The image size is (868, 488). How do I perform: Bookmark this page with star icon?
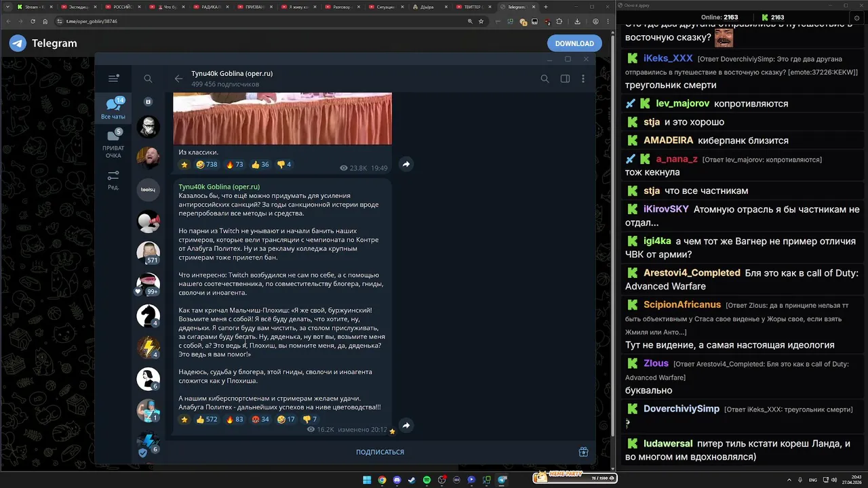tap(481, 21)
